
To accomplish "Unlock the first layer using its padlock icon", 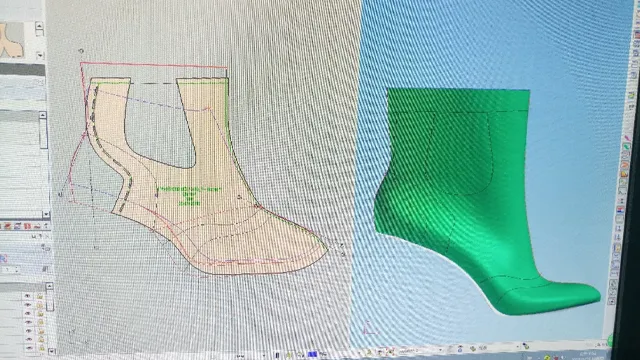I will pos(40,296).
